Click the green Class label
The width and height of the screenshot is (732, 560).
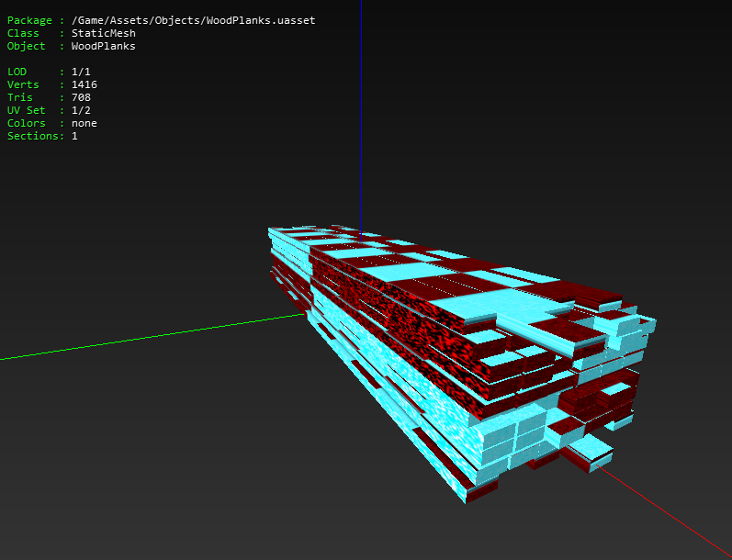(23, 33)
